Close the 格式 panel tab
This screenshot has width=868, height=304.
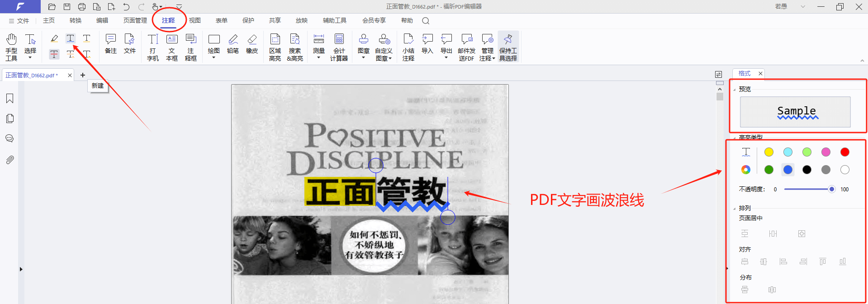760,74
